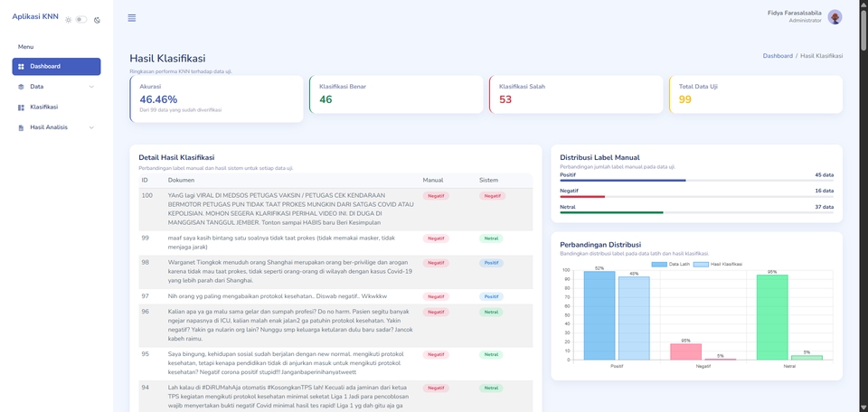Click the Positif distribution progress bar
The height and width of the screenshot is (412, 868).
coord(696,181)
